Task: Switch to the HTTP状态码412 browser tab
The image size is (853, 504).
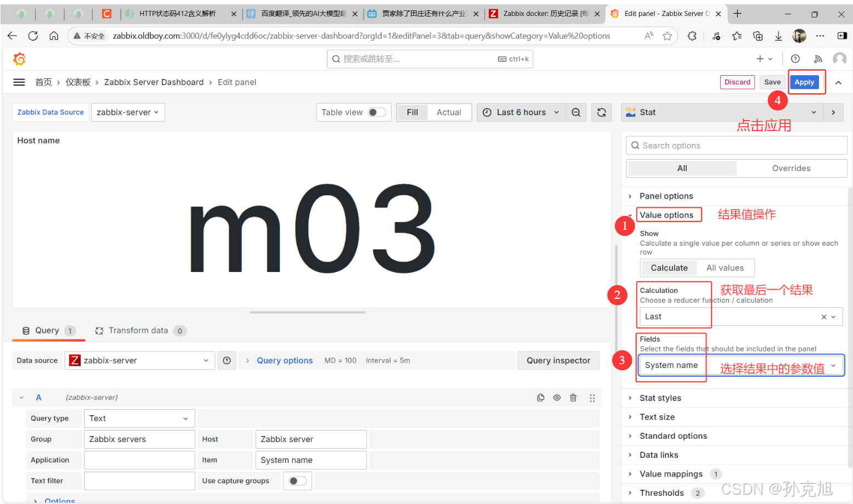Action: click(x=181, y=14)
